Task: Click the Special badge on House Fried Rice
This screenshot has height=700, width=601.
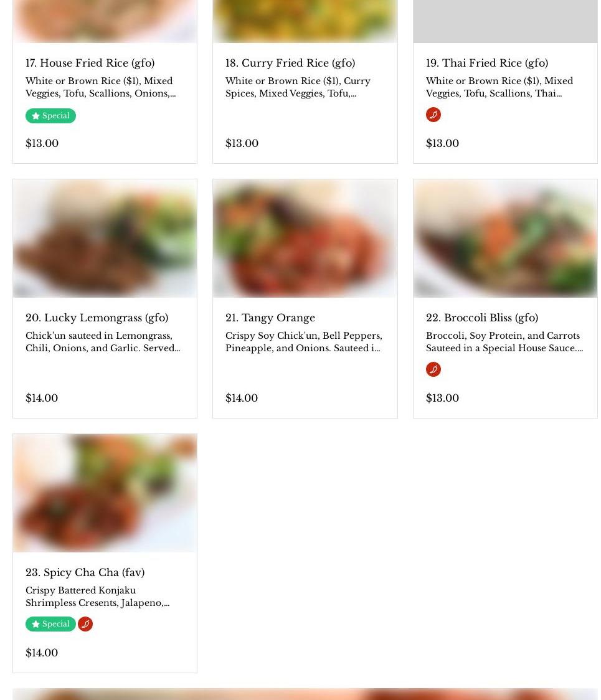Action: coord(50,116)
